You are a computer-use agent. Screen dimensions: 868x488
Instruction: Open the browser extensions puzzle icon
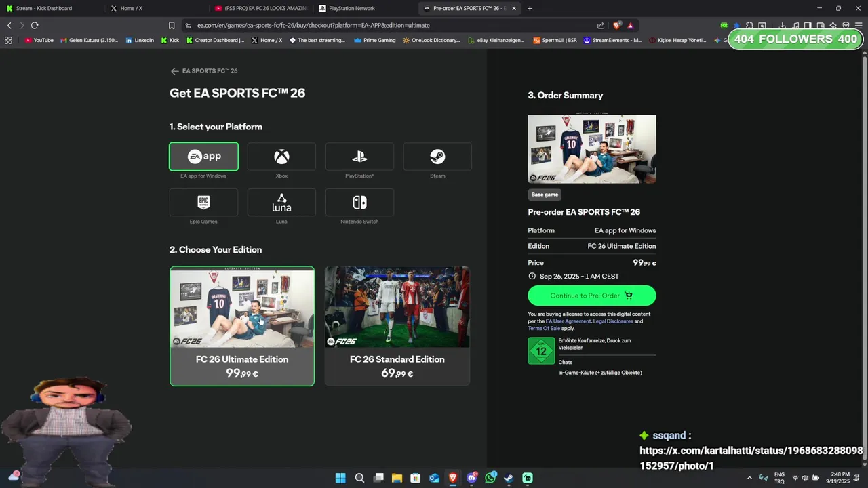pyautogui.click(x=749, y=26)
